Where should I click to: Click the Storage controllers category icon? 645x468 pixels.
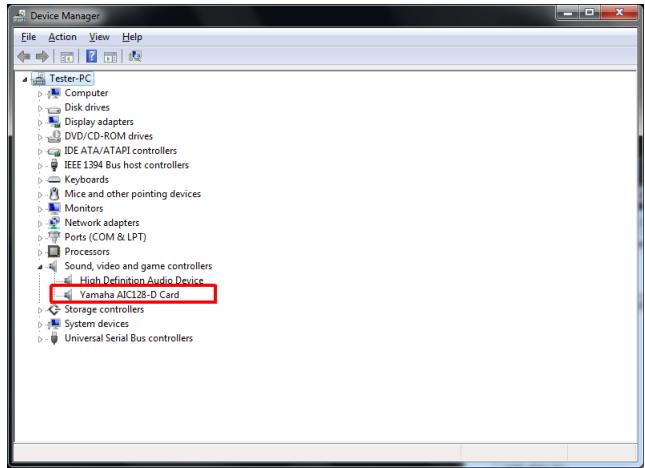54,309
